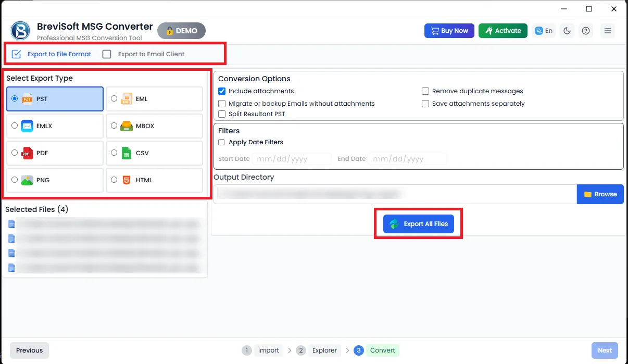The height and width of the screenshot is (364, 628).
Task: Click the EML file format icon
Action: [127, 99]
